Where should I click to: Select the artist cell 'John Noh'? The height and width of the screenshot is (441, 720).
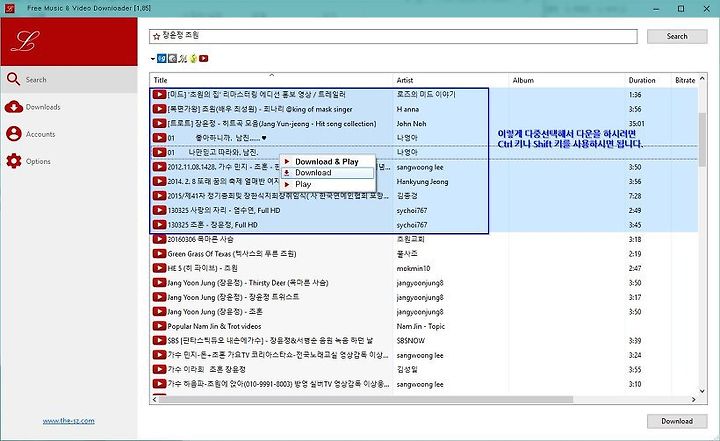[x=411, y=124]
